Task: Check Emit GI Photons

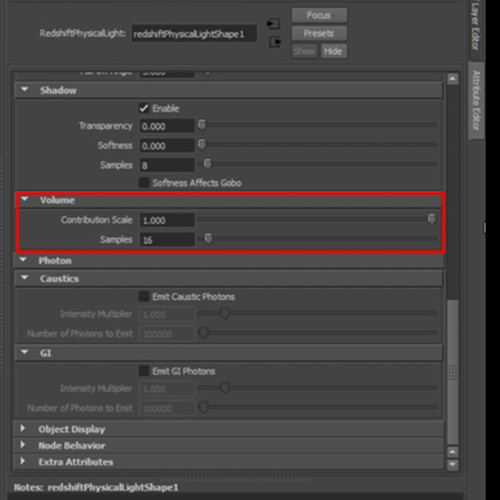Action: tap(144, 371)
